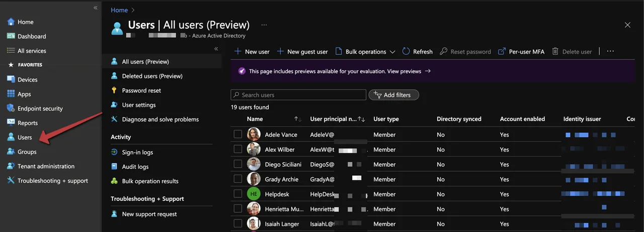
Task: Open Per-user MFA
Action: [521, 52]
